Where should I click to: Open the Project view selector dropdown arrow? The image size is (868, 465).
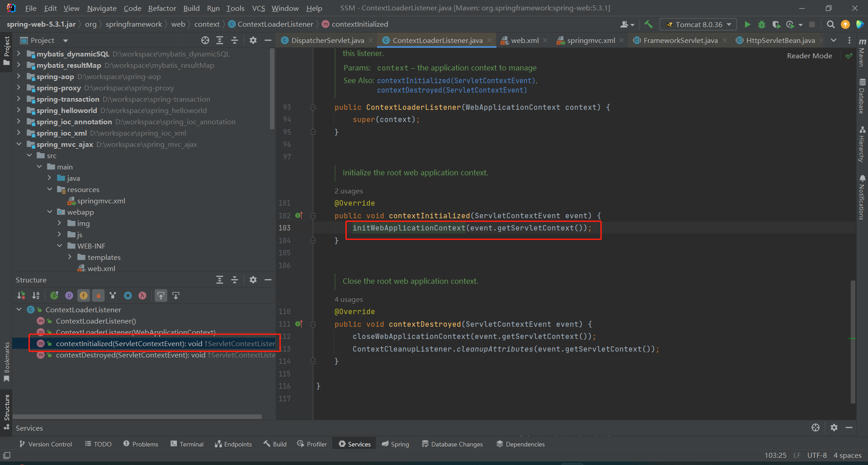pyautogui.click(x=66, y=41)
